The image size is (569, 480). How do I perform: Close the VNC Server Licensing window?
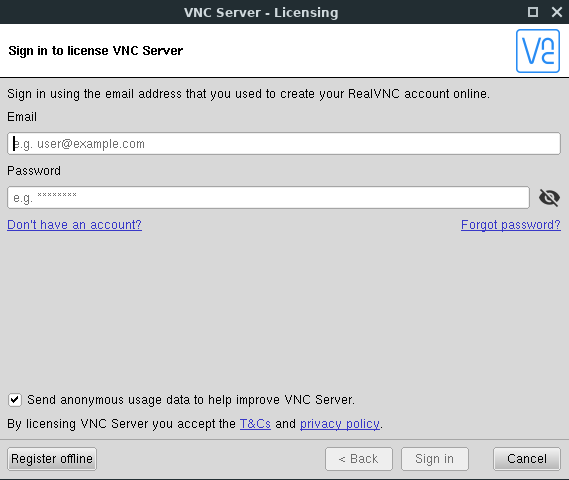(557, 12)
